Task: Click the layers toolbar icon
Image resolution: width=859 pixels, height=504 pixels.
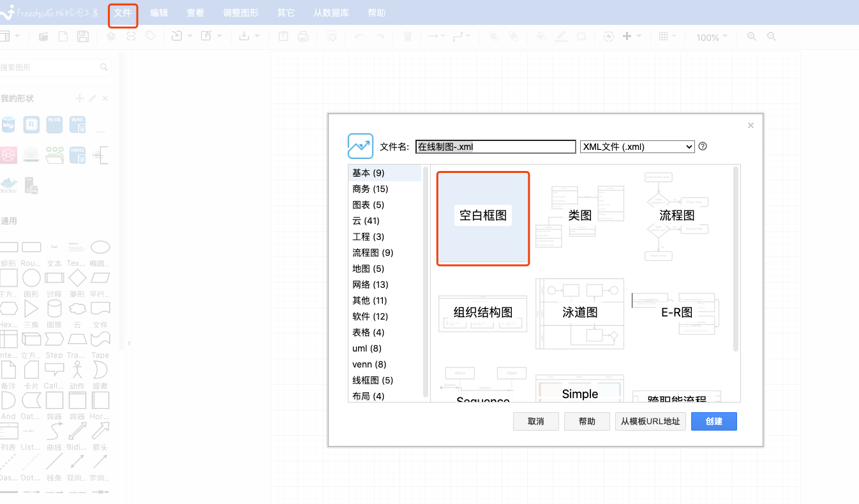Action: pos(111,36)
